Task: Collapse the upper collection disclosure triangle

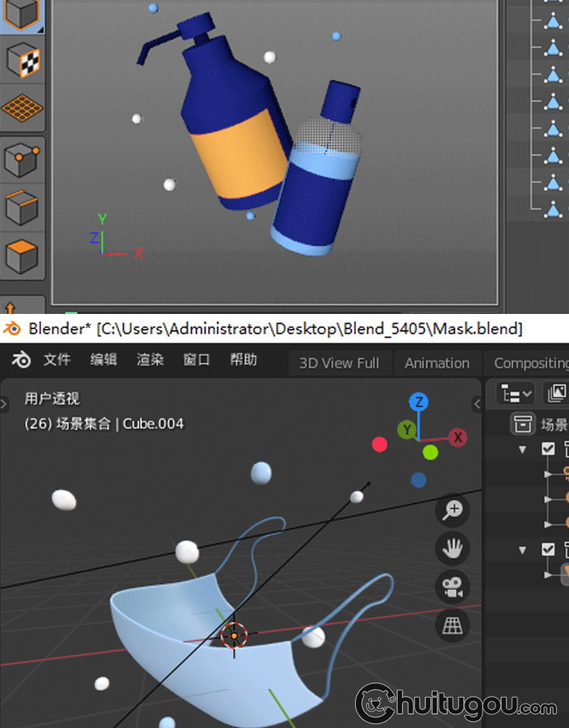Action: click(x=523, y=450)
